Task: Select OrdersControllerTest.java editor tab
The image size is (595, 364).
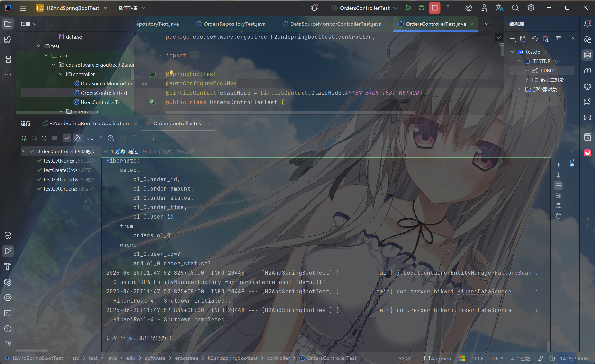Action: tap(436, 24)
